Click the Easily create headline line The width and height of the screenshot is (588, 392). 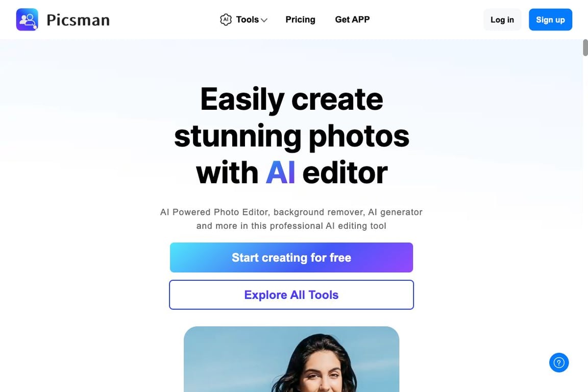[x=291, y=100]
